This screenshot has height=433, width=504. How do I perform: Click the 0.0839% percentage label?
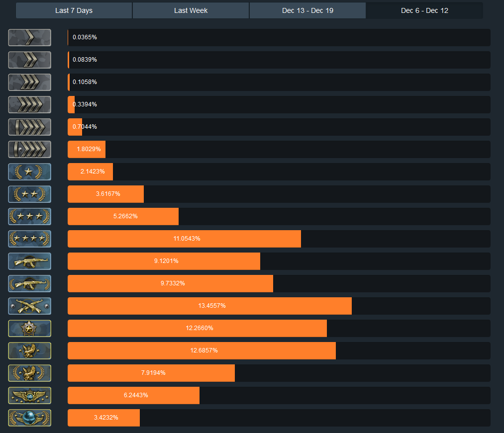(x=85, y=60)
